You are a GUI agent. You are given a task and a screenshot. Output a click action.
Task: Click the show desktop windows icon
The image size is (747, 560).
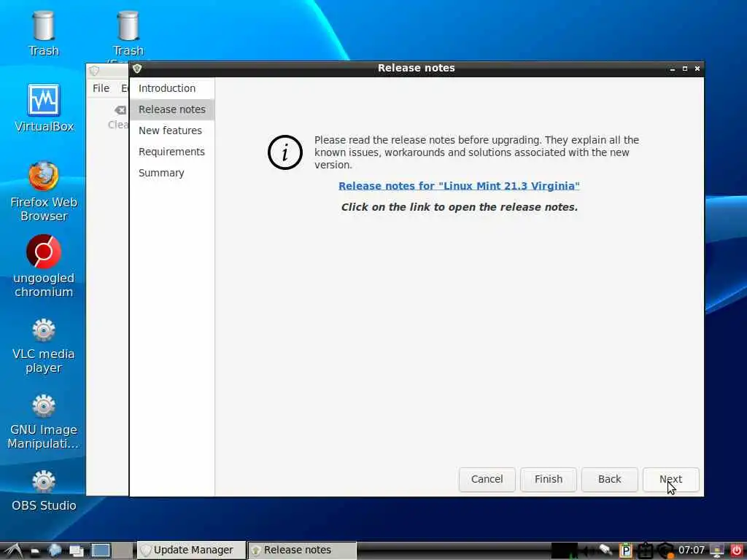pos(76,551)
